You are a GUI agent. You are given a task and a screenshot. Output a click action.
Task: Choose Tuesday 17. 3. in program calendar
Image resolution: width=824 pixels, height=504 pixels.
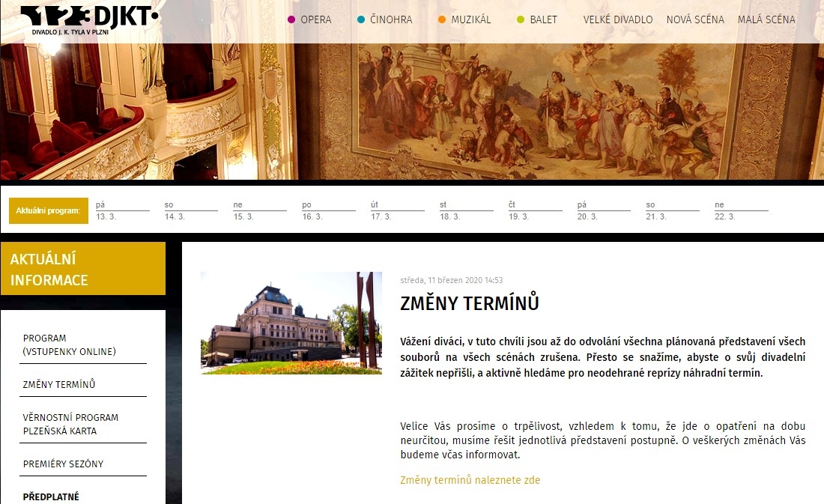(397, 210)
